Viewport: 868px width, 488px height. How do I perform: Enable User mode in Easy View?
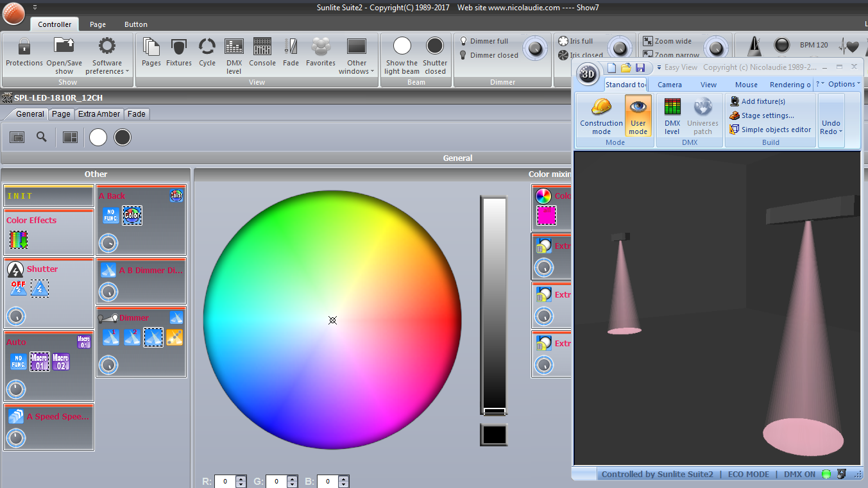point(638,116)
